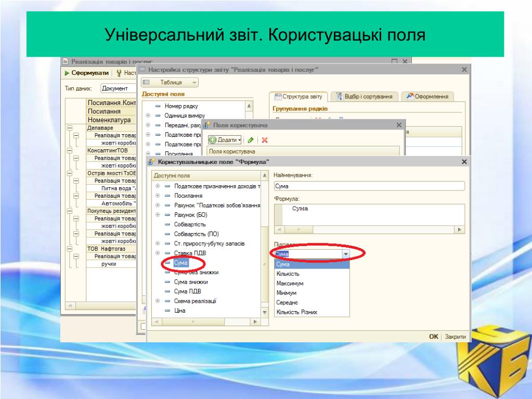The width and height of the screenshot is (532, 399).
Task: Select the Ціна field
Action: tap(179, 311)
